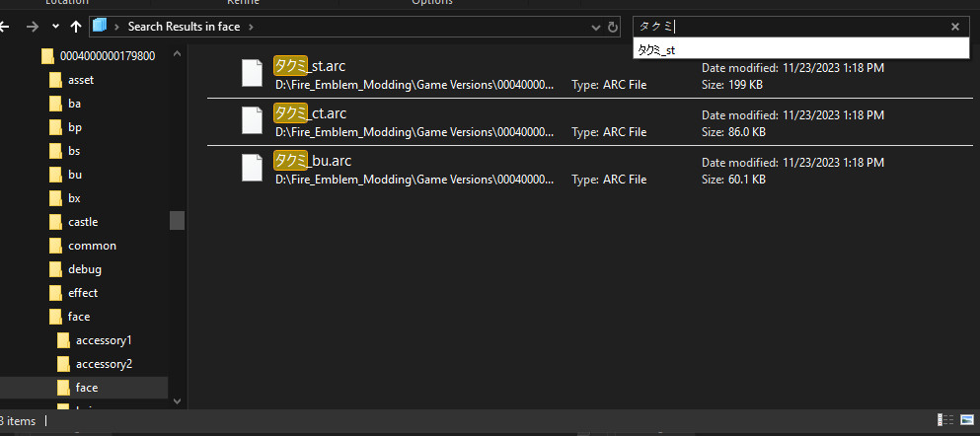Screen dimensions: 980x436
Task: Go up one folder level with up arrow
Action: [x=75, y=27]
